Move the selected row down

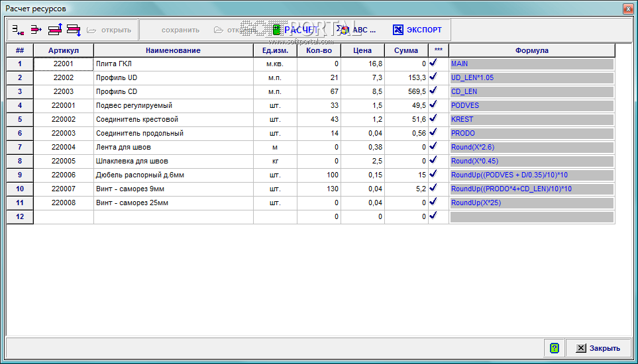tap(74, 30)
